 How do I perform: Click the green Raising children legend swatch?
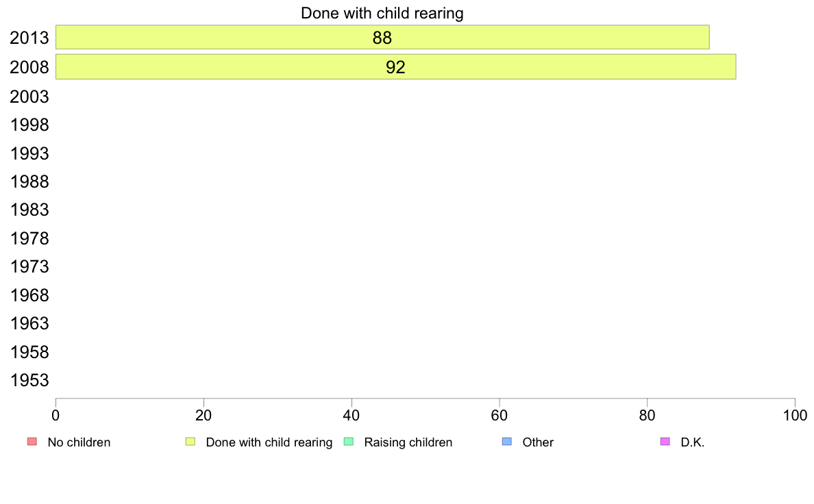[x=349, y=442]
